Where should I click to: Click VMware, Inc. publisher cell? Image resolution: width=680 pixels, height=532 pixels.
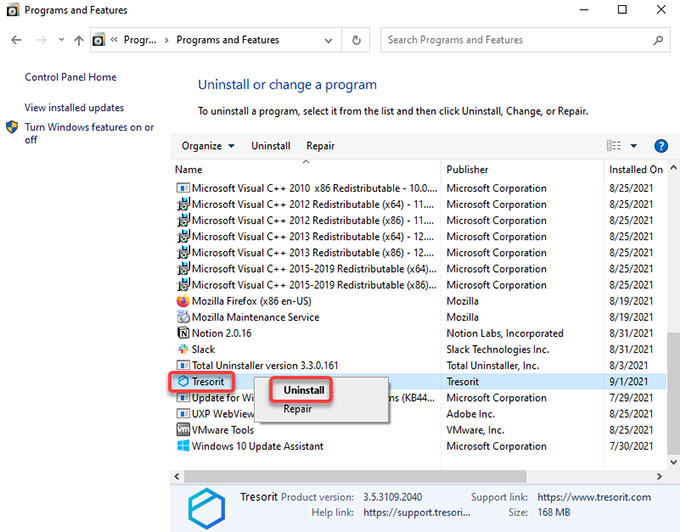click(475, 430)
